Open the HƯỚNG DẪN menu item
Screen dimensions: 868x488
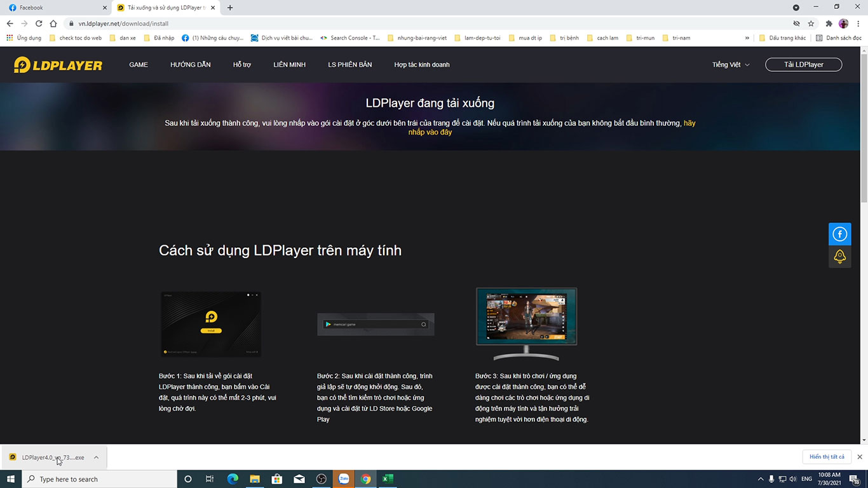(190, 65)
